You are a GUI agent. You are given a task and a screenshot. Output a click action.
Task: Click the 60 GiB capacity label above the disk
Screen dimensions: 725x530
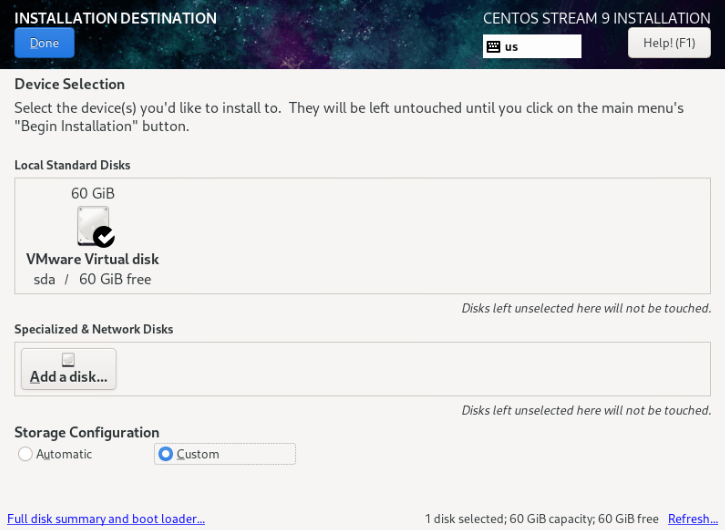(93, 193)
